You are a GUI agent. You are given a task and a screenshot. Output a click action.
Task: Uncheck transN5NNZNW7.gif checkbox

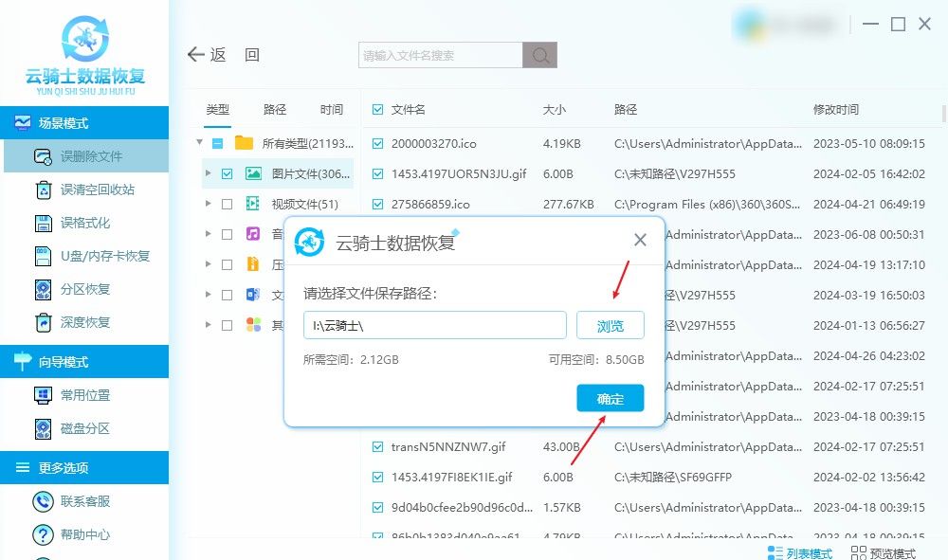[x=378, y=447]
